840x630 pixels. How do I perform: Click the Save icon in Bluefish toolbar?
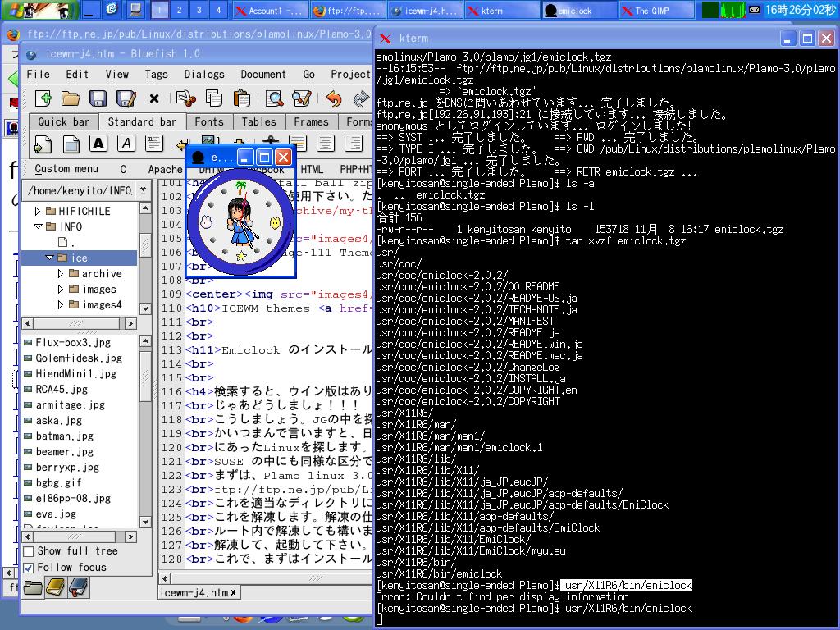[100, 100]
